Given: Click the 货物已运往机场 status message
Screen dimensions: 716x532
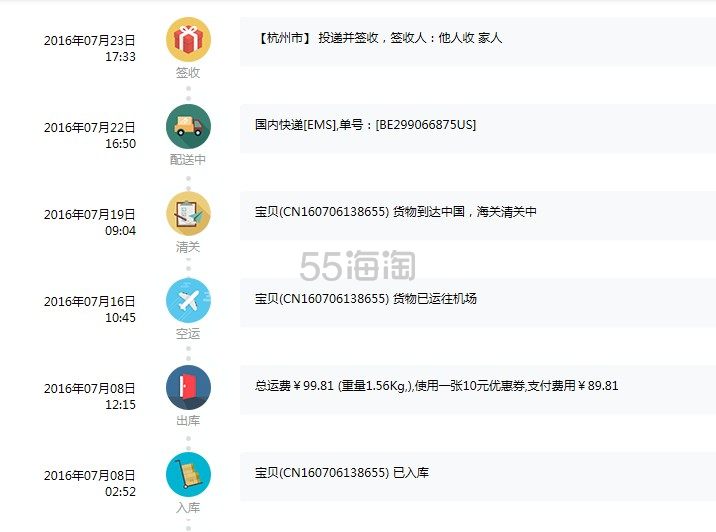Looking at the screenshot, I should 366,299.
